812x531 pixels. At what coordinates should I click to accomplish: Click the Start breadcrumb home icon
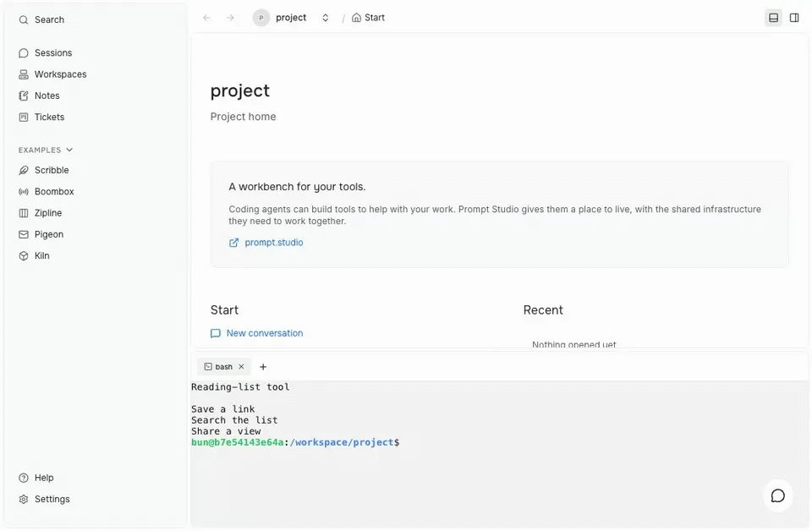356,18
